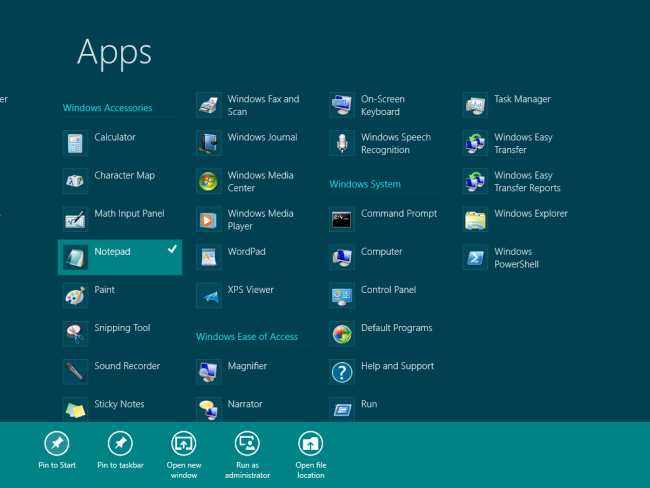This screenshot has height=488, width=650.
Task: Launch Windows Media Player icon
Action: coord(209,219)
